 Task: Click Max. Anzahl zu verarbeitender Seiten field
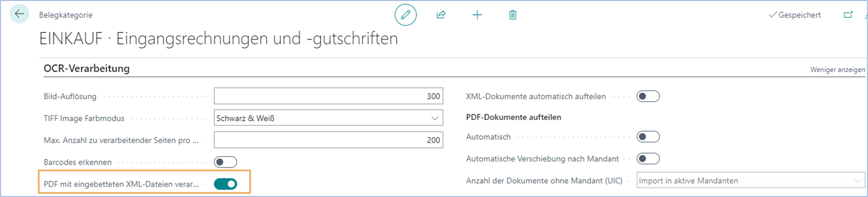coord(328,140)
